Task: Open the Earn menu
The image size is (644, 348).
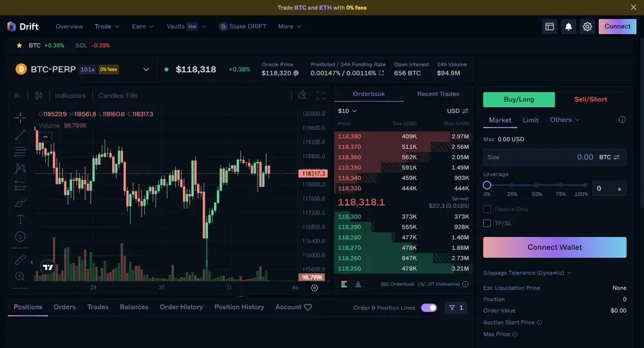Action: 142,26
